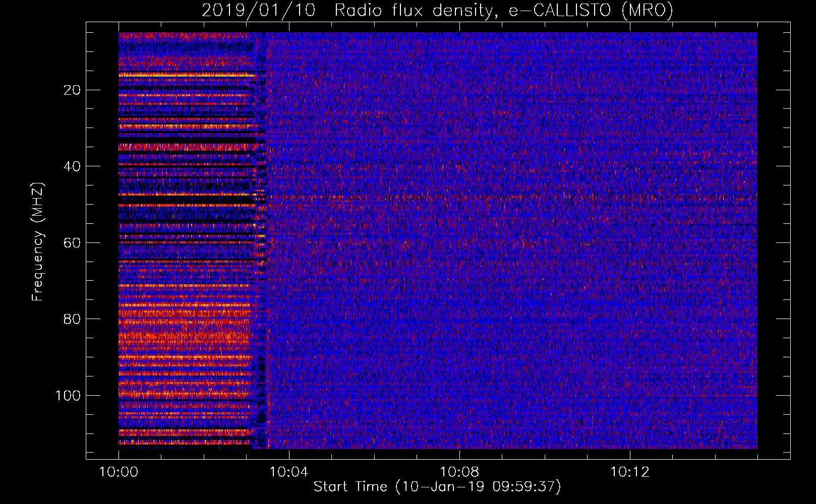
Task: Click the 'Frequency (MHZ)' y-axis label
Action: 38,241
